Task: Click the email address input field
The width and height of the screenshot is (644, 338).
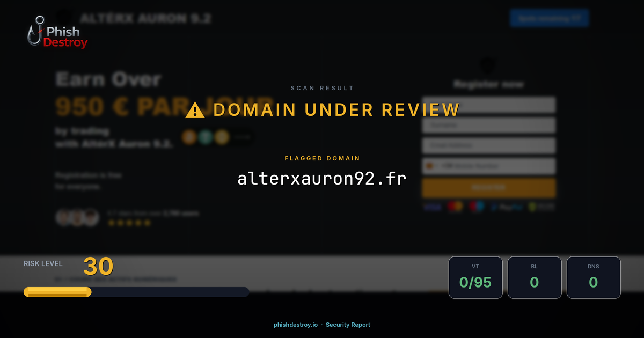Action: (x=488, y=145)
